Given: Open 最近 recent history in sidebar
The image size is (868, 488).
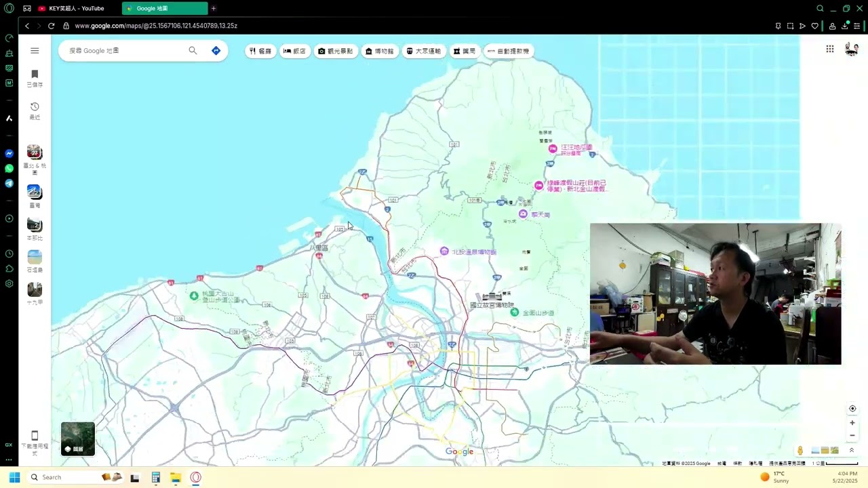Looking at the screenshot, I should coord(35,111).
